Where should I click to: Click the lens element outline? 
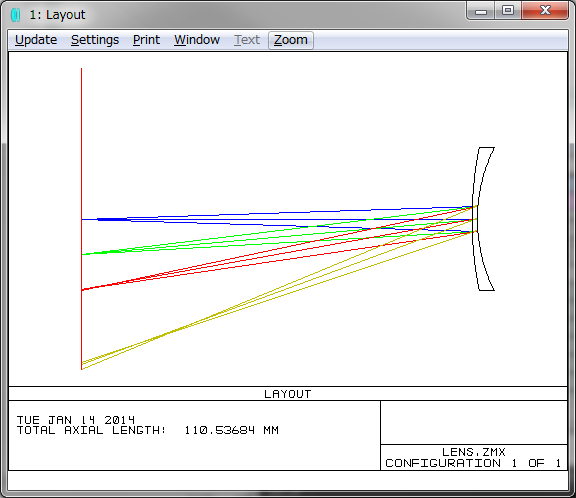[x=483, y=219]
